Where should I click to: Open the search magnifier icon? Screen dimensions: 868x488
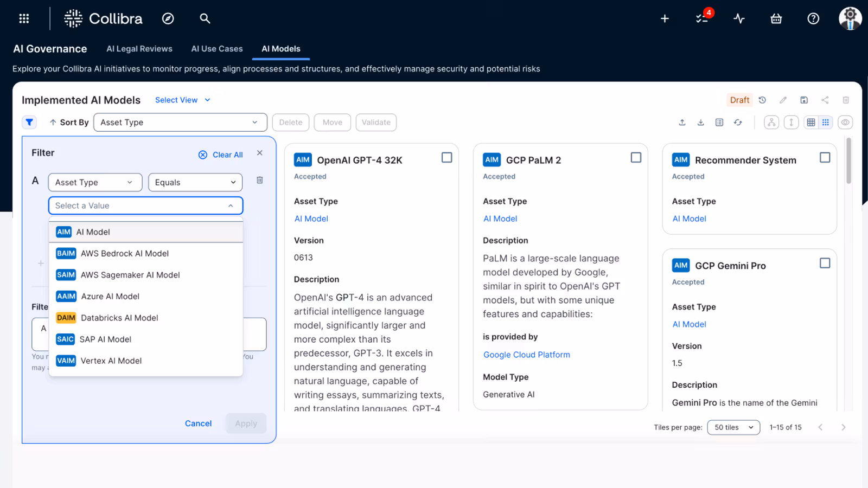point(205,18)
